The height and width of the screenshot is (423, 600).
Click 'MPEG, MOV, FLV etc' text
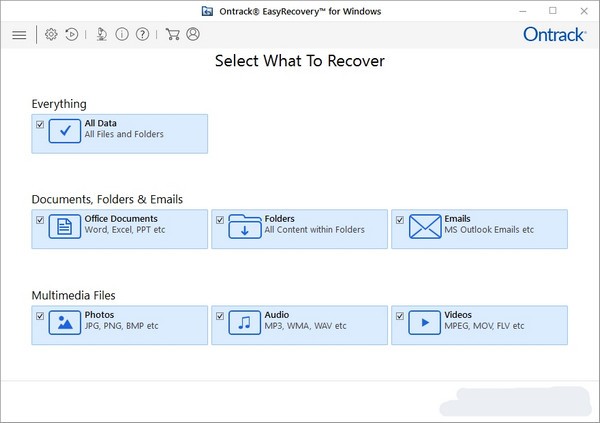484,326
